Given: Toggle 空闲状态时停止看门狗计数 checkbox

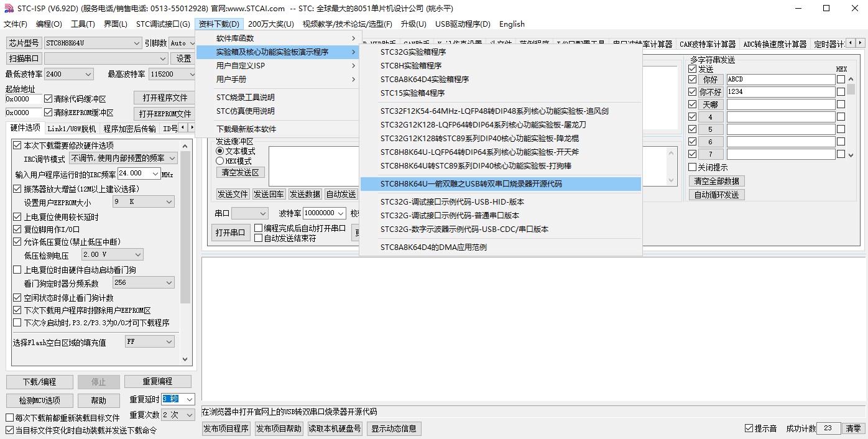Looking at the screenshot, I should click(x=17, y=298).
